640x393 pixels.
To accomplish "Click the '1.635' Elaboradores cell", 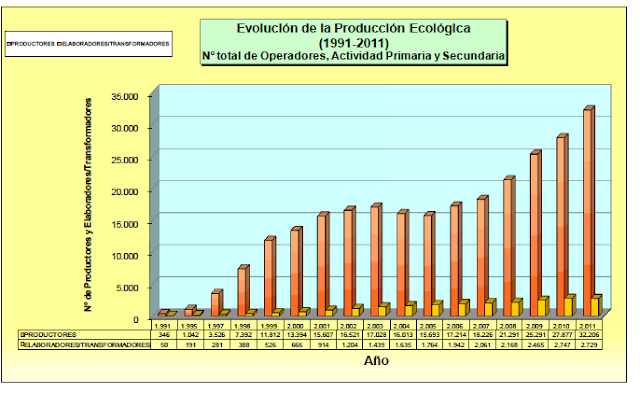I will [x=403, y=345].
